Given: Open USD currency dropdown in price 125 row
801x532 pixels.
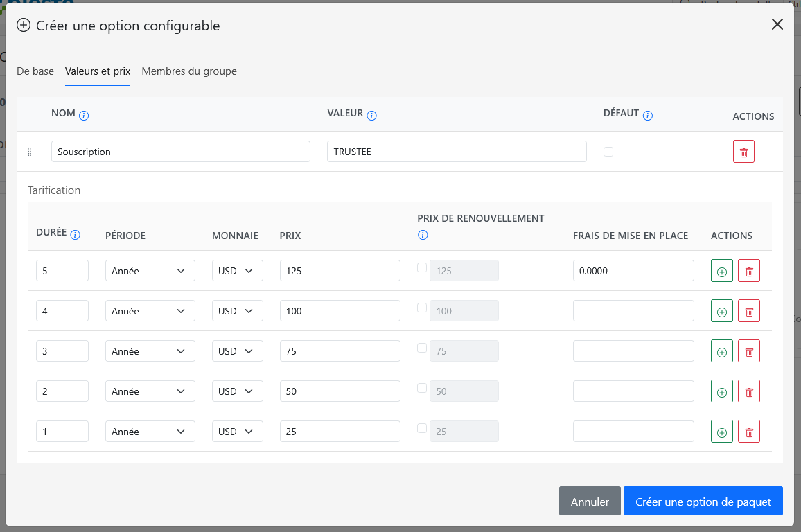Looking at the screenshot, I should click(238, 271).
